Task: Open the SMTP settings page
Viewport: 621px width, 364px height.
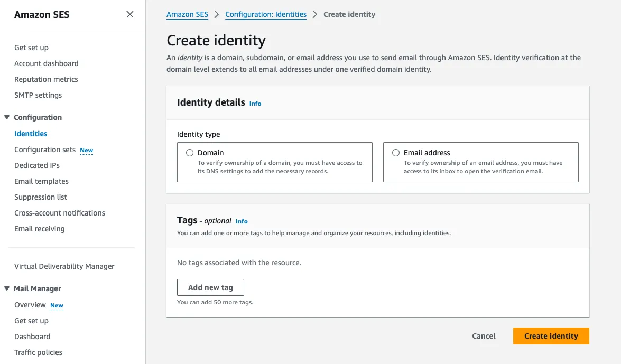Action: (x=38, y=95)
